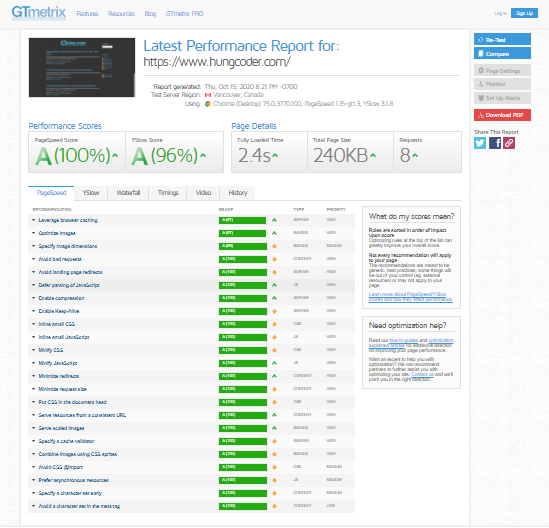Open the Features menu item
549x528 pixels.
87,14
